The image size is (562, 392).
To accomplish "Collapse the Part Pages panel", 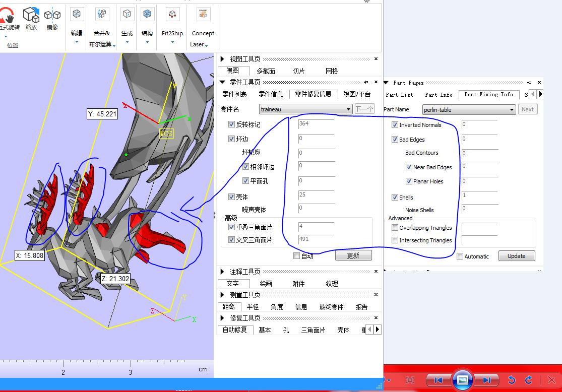I will coord(386,83).
